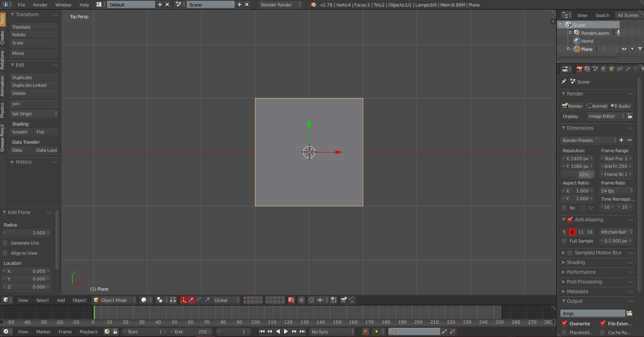Viewport: 644px width, 337px height.
Task: Uncheck Overwrite output option
Action: click(x=564, y=323)
